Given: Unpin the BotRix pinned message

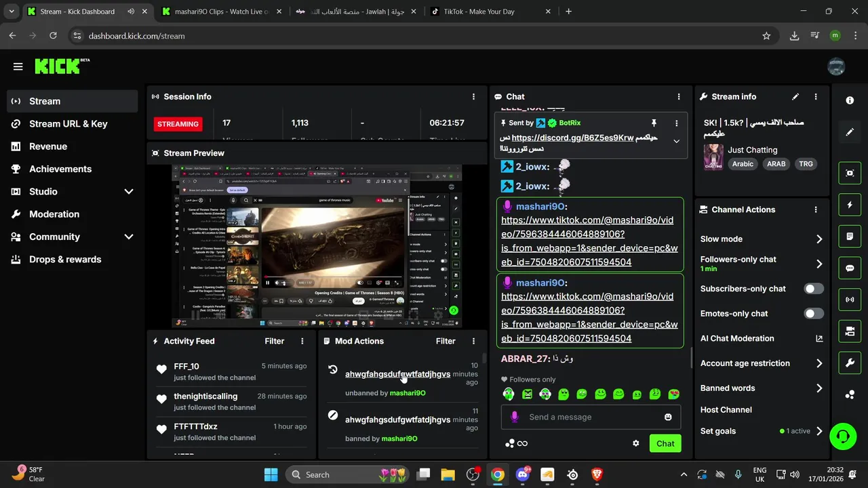Looking at the screenshot, I should point(654,123).
